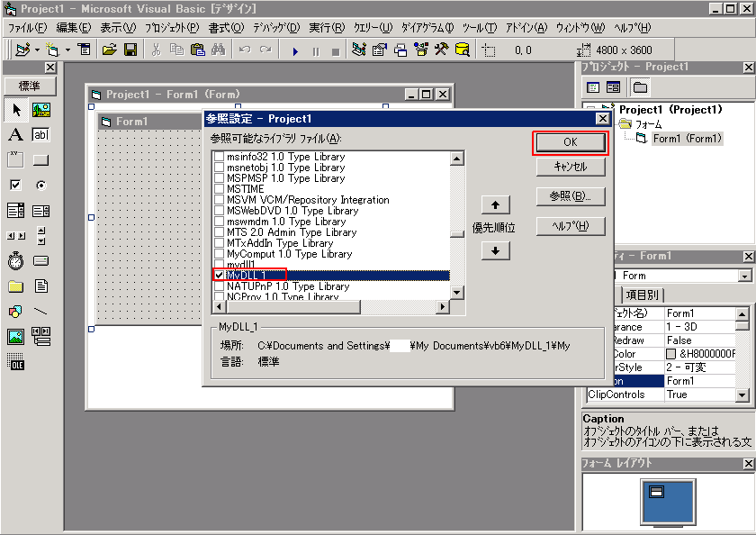Uncheck the MyDLL_1 reference
Image resolution: width=756 pixels, height=535 pixels.
pos(217,274)
